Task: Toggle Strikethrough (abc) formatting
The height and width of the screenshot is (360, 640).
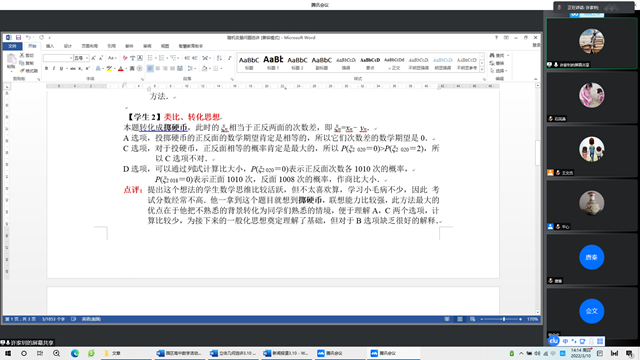Action: pyautogui.click(x=73, y=69)
